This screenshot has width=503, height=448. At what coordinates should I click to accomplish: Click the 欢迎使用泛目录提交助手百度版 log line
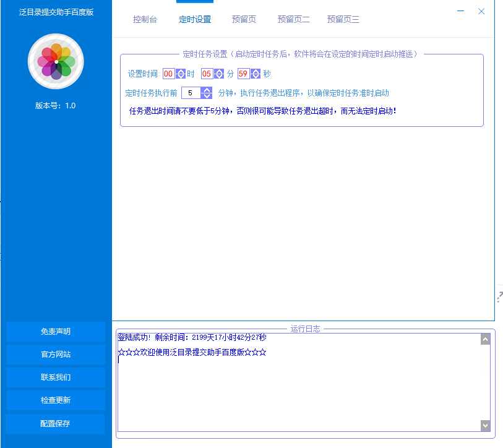coord(192,352)
